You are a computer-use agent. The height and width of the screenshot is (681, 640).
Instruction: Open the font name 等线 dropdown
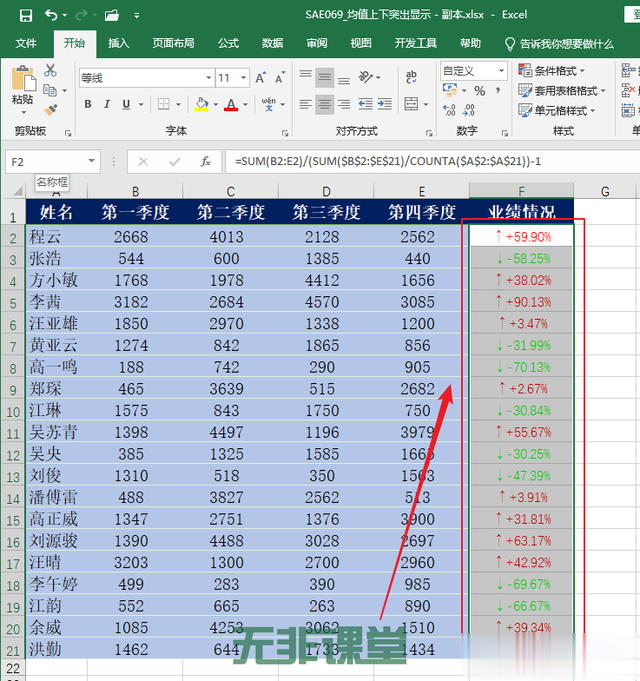pyautogui.click(x=209, y=78)
